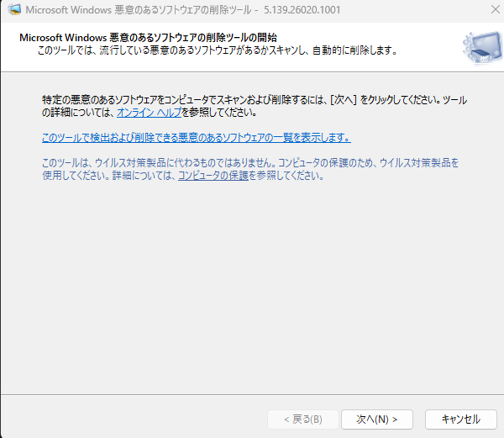Click the paragraph beginning 特定の悪意のあるソフトウェア
This screenshot has width=504, height=438.
(255, 106)
